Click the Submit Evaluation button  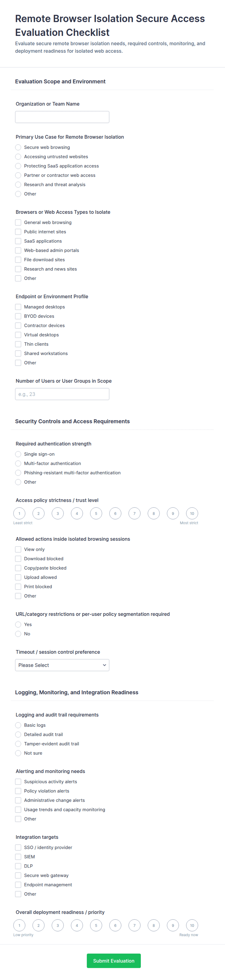[x=114, y=961]
